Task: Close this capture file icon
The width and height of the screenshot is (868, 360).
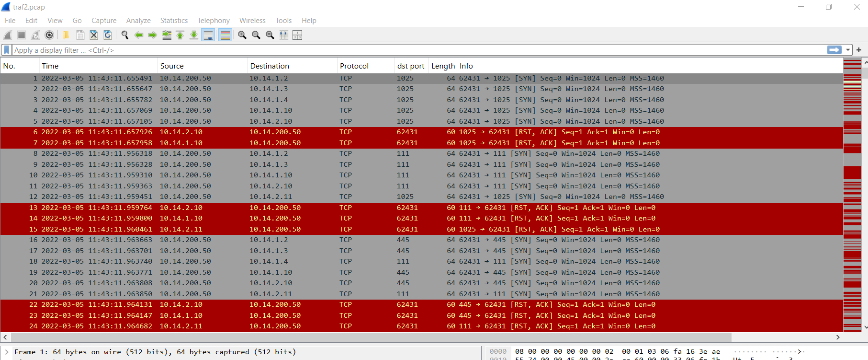Action: [x=94, y=35]
